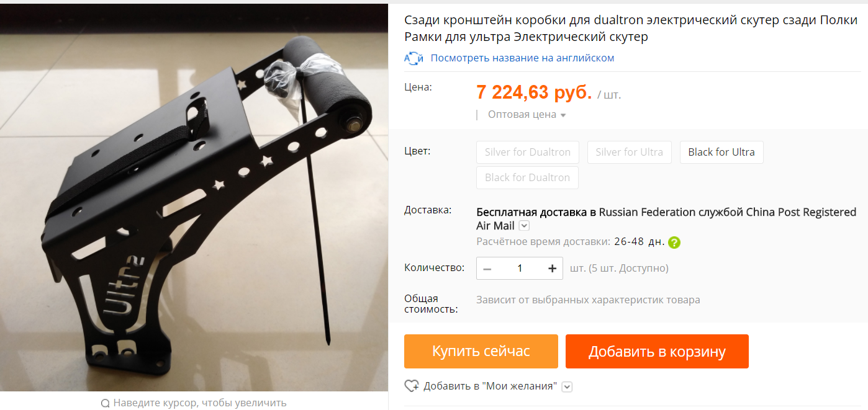Click the green delivery time help icon

[674, 243]
